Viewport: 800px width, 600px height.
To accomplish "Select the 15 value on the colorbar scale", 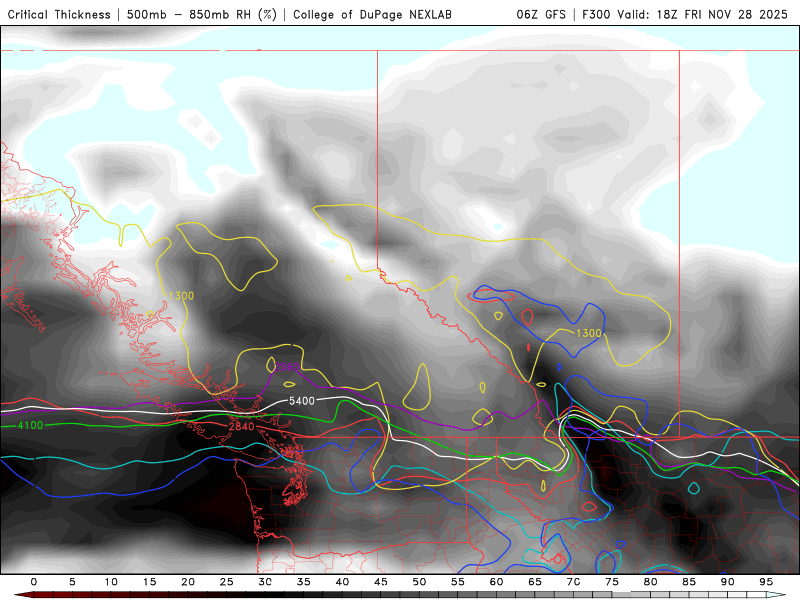I will 149,582.
